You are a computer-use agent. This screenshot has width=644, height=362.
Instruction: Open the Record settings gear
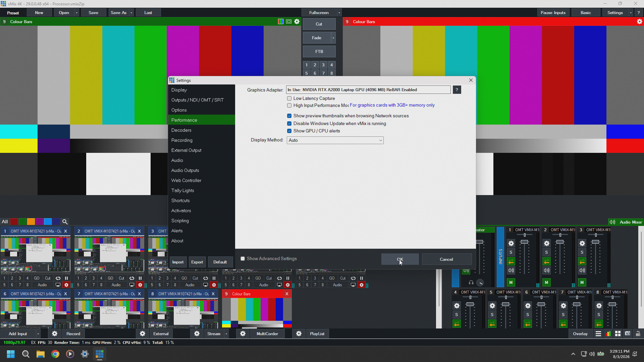click(55, 334)
